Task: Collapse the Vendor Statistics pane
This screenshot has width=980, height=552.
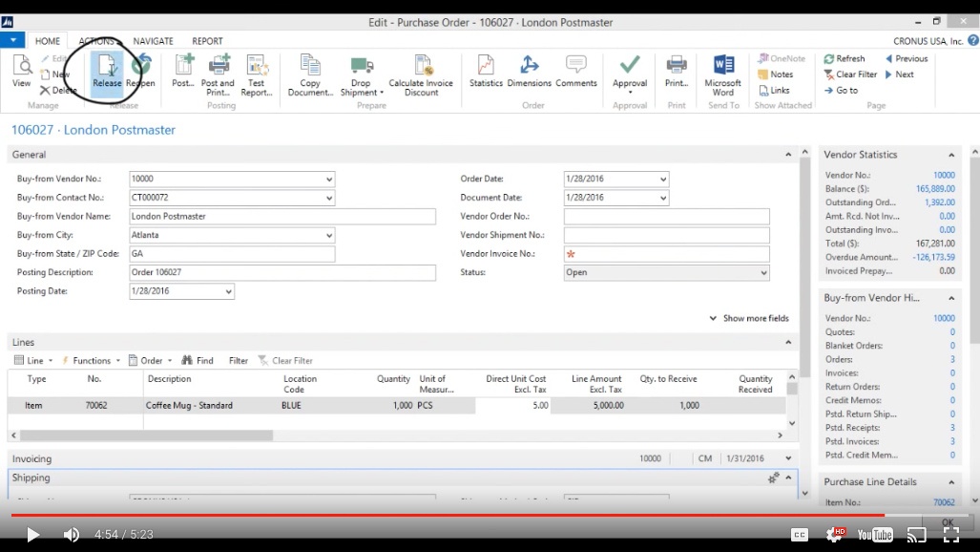Action: pos(951,155)
